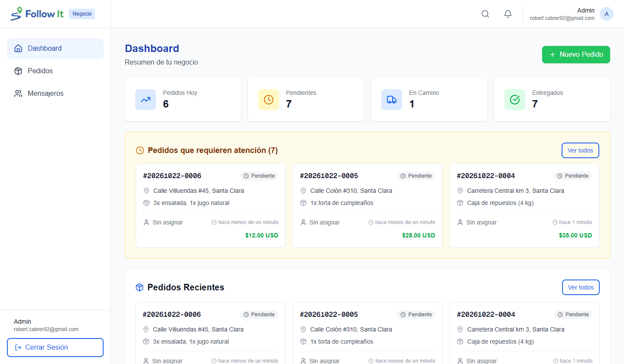Click the green check icon on Entregados
The width and height of the screenshot is (624, 364).
(515, 100)
